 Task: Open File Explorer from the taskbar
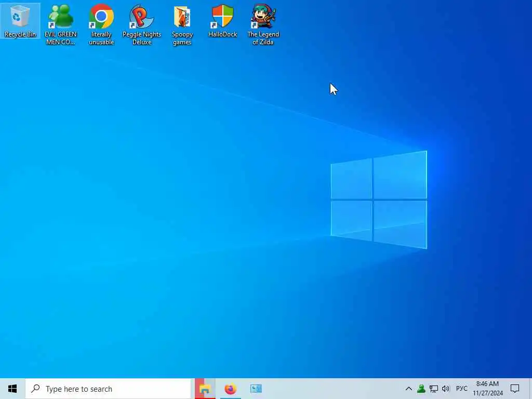coord(205,389)
